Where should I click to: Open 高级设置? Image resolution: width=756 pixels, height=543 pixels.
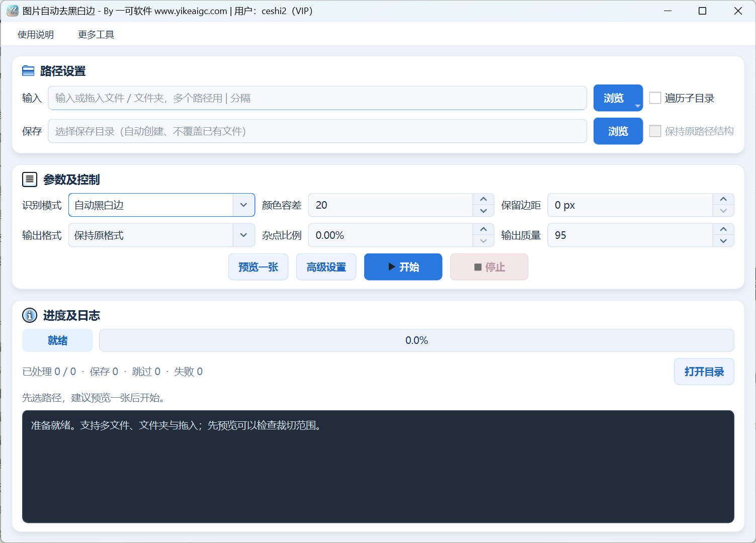point(326,267)
